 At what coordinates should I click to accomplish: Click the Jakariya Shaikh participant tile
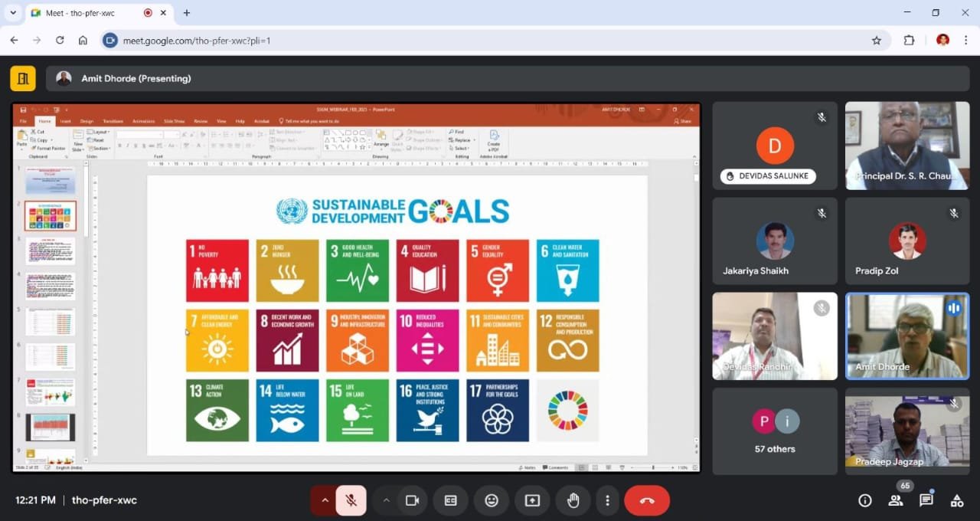[x=775, y=241]
